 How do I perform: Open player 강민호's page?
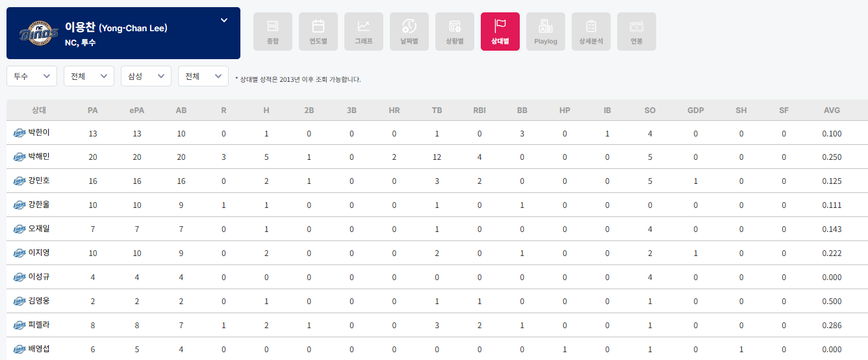39,181
